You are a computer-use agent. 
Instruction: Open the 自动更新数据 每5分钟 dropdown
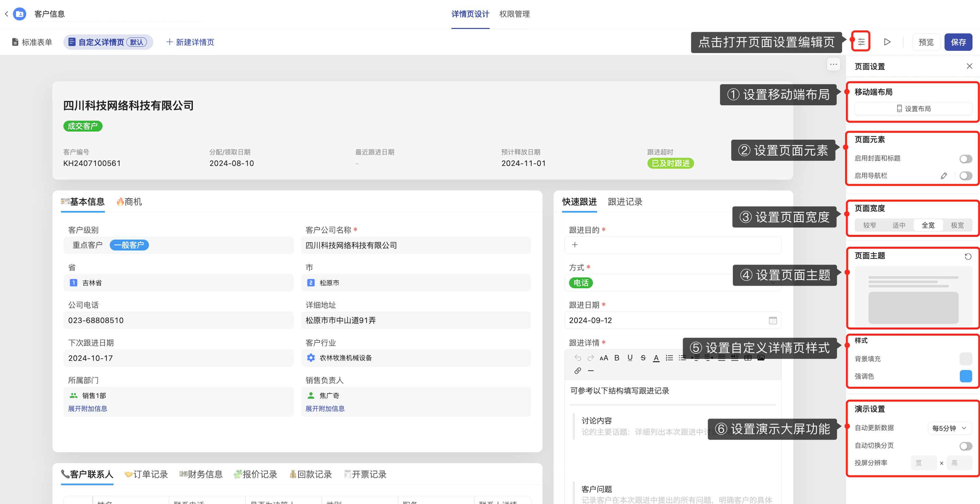click(x=950, y=428)
